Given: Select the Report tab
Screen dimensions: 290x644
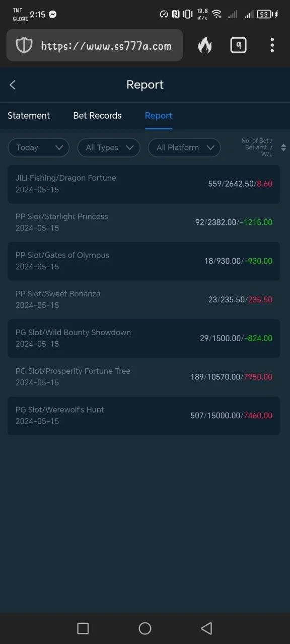Looking at the screenshot, I should tap(159, 116).
